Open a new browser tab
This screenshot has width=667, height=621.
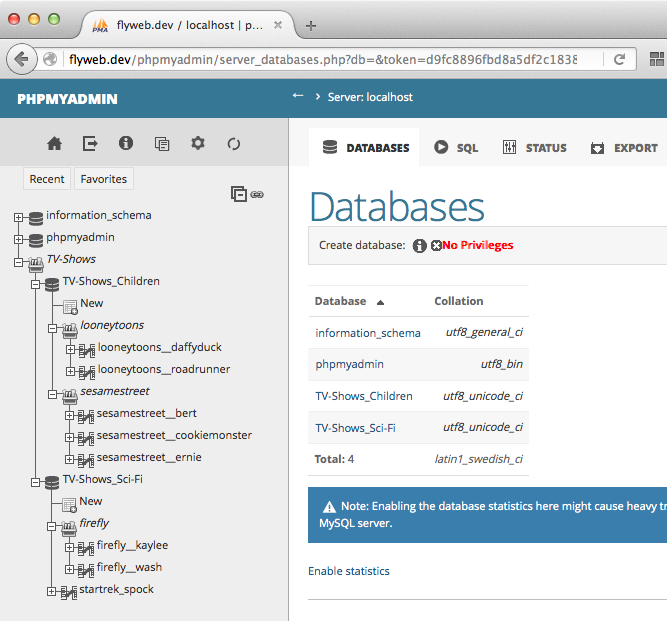(x=311, y=26)
